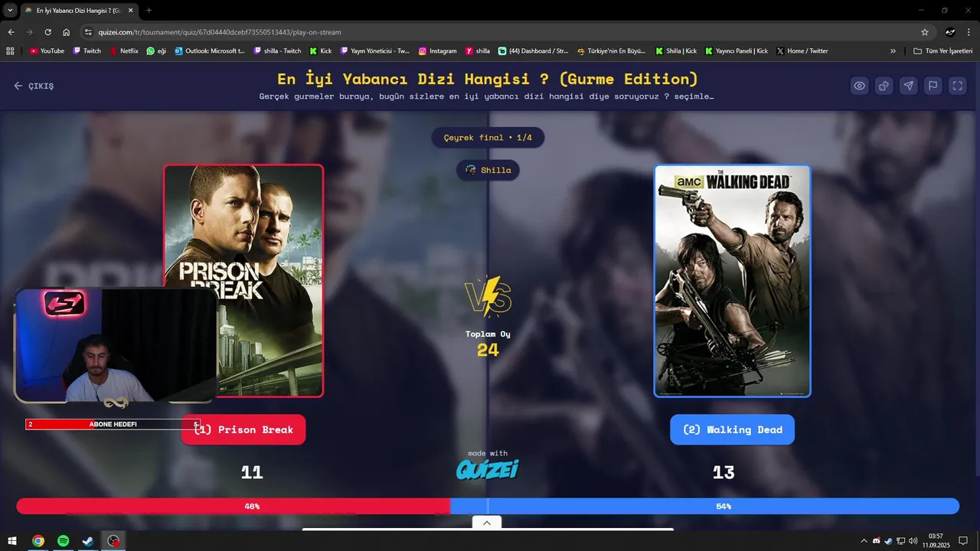Click the blue 54% vote bar

[704, 506]
